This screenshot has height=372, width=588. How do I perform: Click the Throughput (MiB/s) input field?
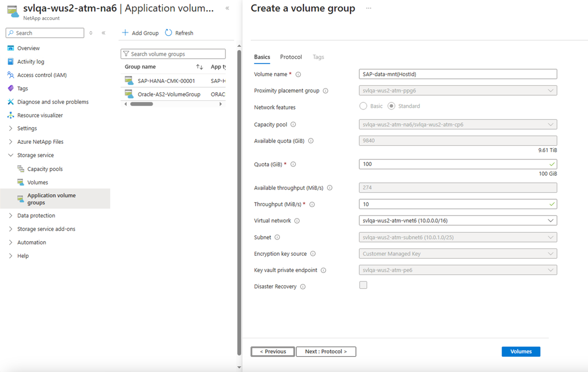tap(458, 204)
